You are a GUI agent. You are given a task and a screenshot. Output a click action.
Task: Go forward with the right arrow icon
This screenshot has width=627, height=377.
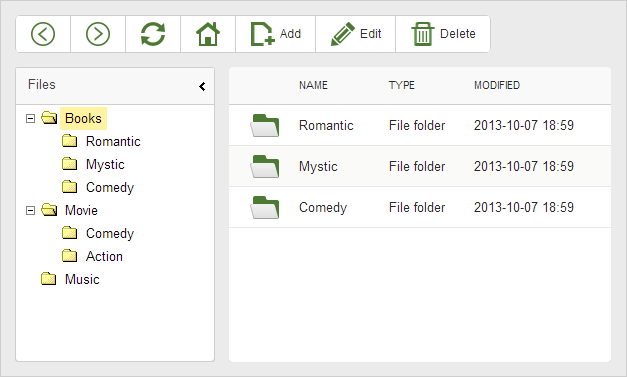(98, 34)
